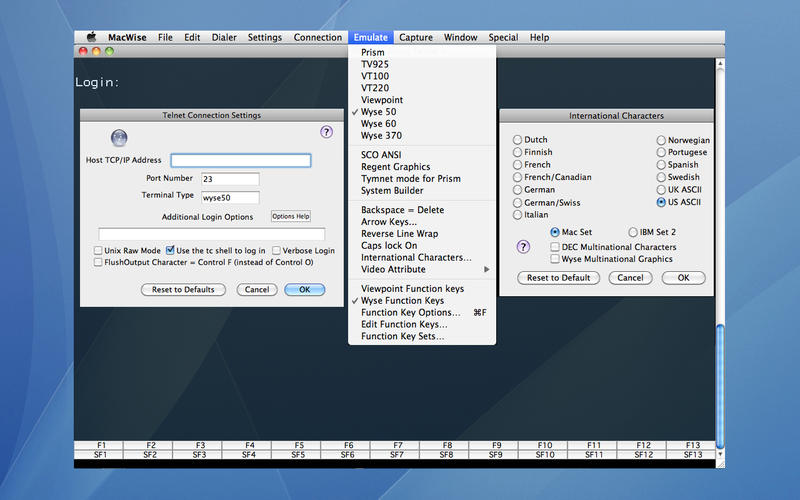The width and height of the screenshot is (800, 500).
Task: Choose Arrow Keys... menu item
Action: pos(422,221)
